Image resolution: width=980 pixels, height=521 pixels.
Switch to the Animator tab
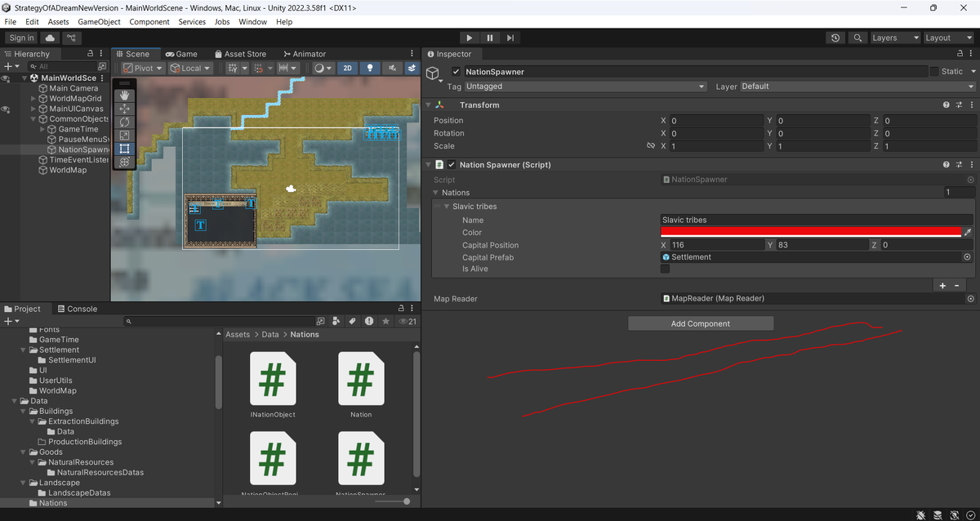[x=303, y=54]
